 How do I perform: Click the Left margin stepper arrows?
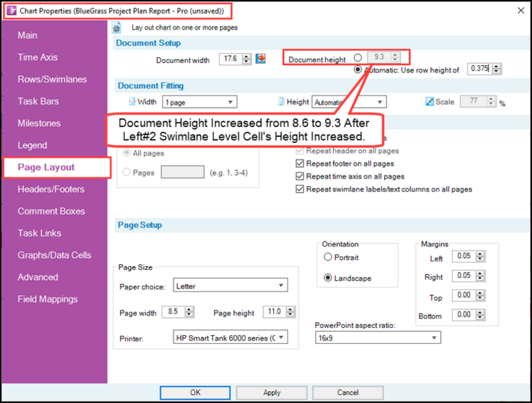(480, 256)
